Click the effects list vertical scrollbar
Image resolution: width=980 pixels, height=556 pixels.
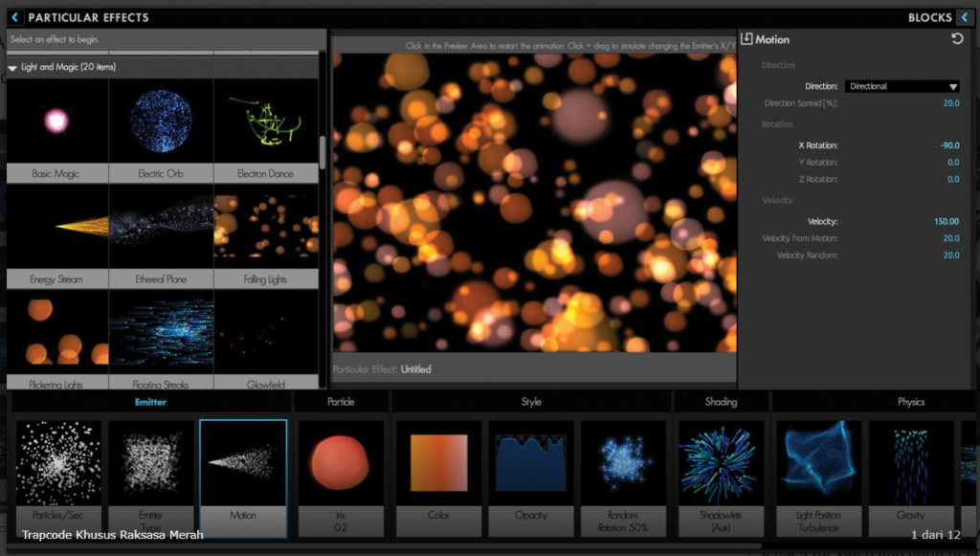(323, 152)
